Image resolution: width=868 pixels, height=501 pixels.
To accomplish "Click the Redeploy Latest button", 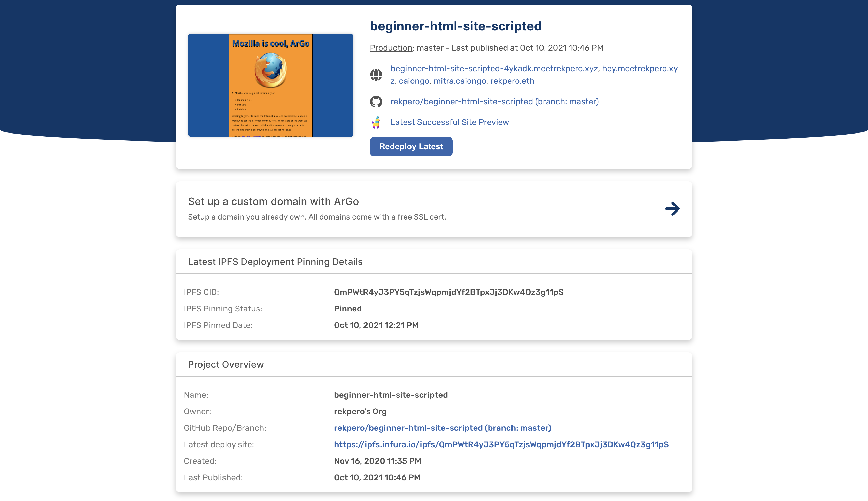I will click(411, 147).
